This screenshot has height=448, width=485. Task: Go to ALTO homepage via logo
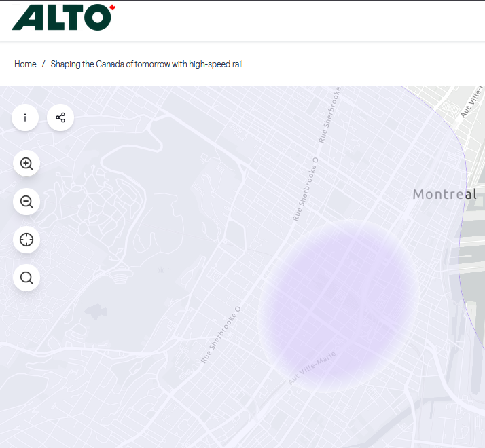click(x=63, y=17)
